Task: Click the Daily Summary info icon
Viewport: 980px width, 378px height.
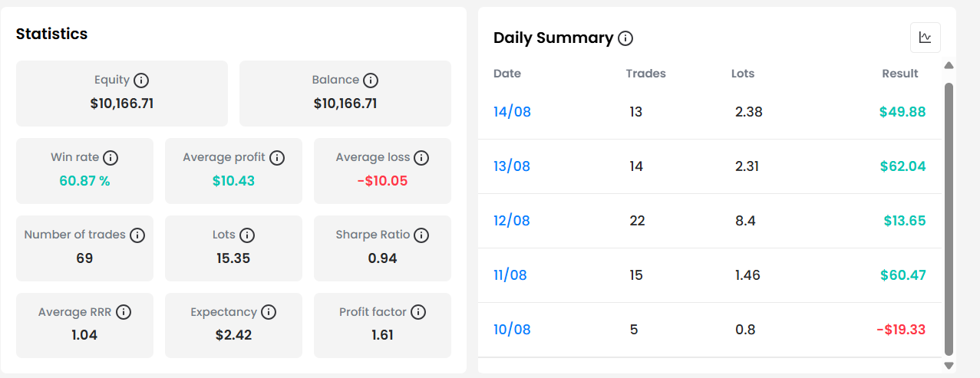Action: [625, 38]
